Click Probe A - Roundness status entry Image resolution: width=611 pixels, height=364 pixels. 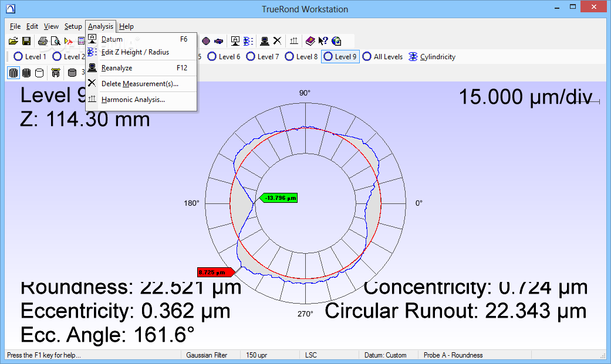point(453,355)
